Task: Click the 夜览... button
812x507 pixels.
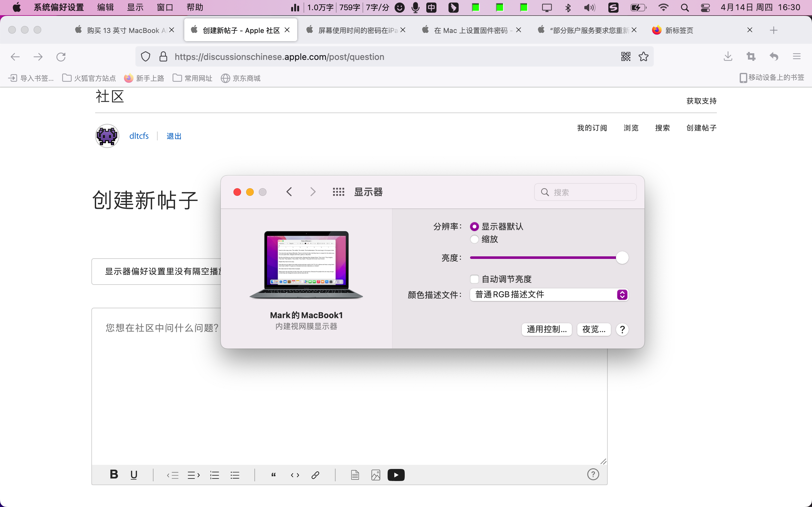Action: tap(593, 329)
